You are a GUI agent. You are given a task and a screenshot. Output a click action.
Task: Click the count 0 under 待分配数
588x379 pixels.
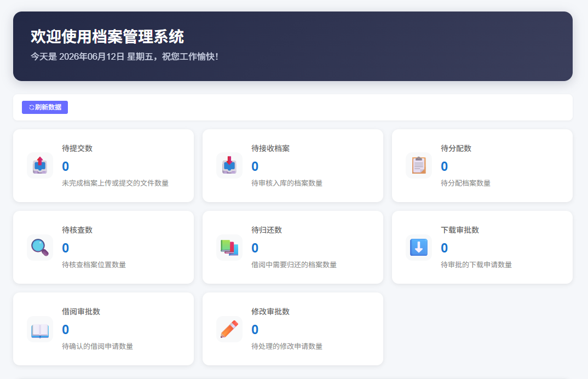[444, 166]
